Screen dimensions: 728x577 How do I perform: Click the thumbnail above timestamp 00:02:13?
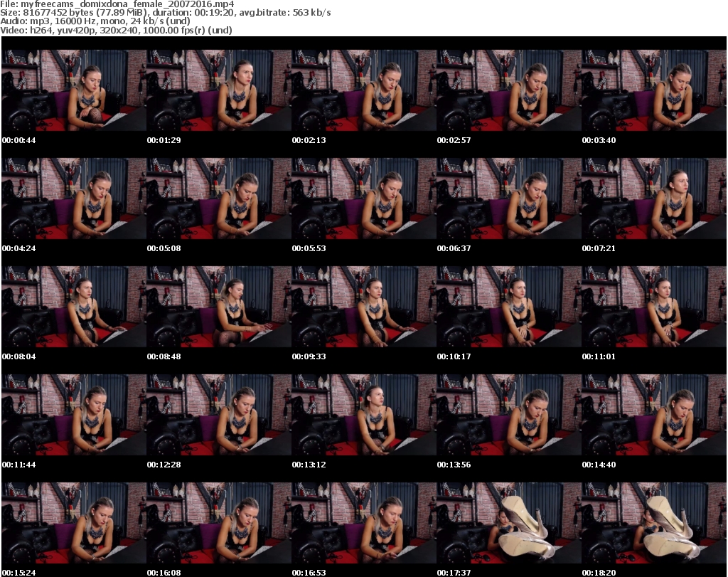[x=364, y=90]
